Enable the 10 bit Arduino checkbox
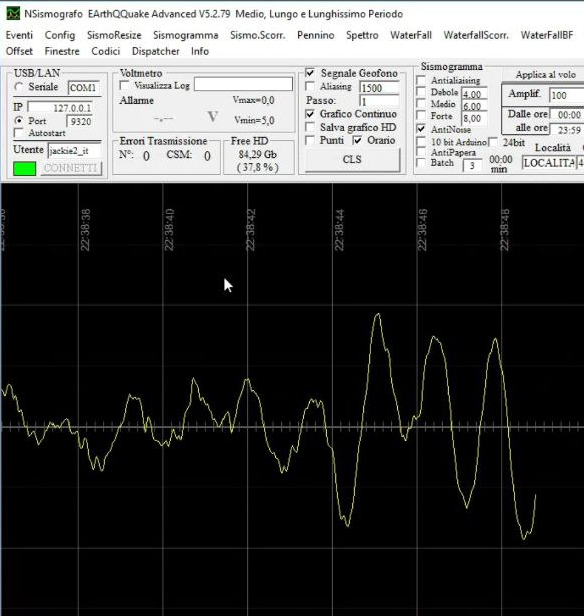 (421, 142)
